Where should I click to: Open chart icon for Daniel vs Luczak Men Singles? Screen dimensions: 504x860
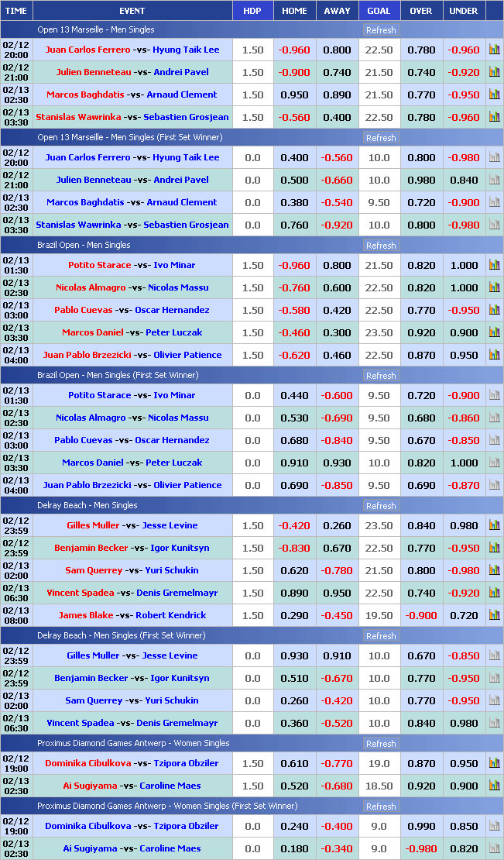coord(494,332)
